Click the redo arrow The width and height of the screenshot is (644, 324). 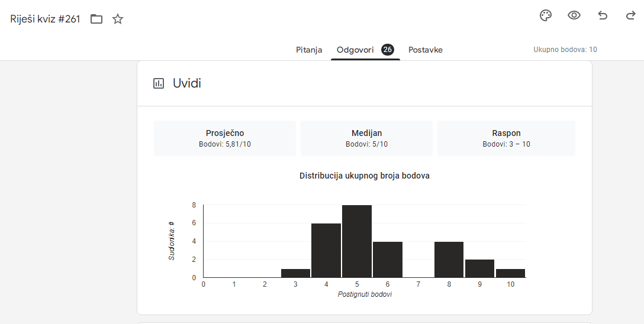pos(630,16)
